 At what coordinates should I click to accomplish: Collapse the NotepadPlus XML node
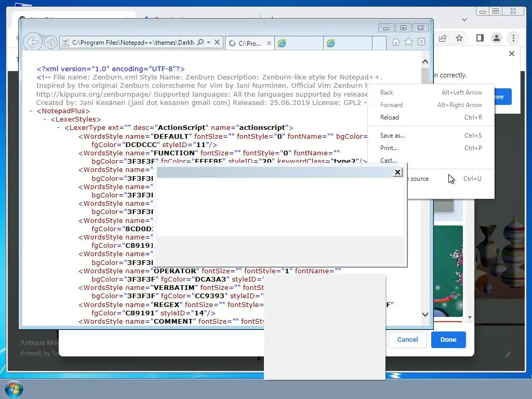click(x=31, y=111)
